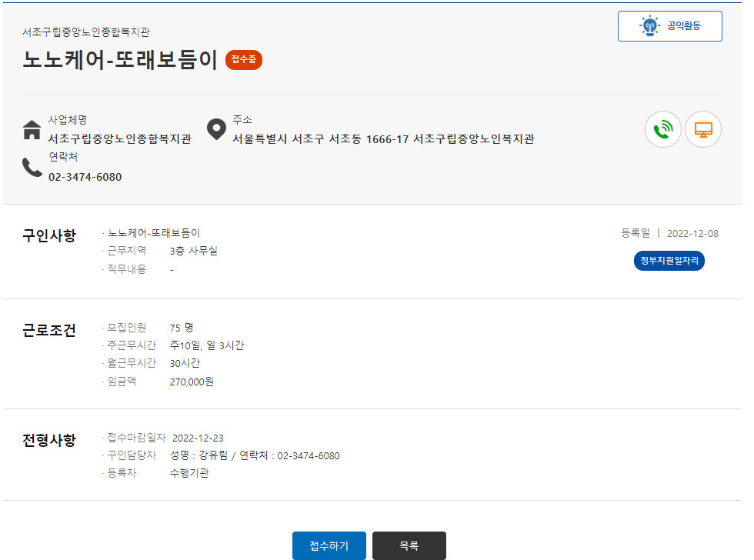Image resolution: width=754 pixels, height=560 pixels.
Task: Select the red 접수중 status badge
Action: pos(243,59)
